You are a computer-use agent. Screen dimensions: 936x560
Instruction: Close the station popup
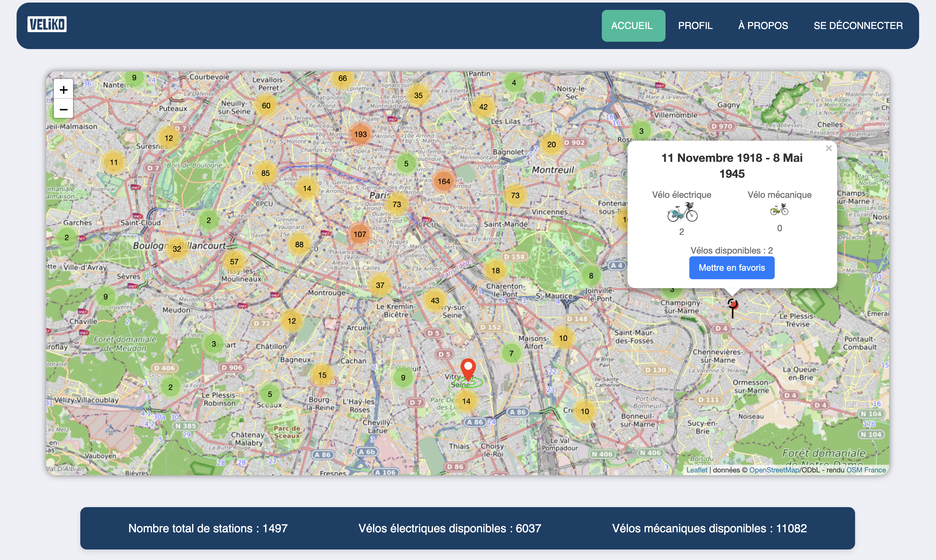pyautogui.click(x=828, y=148)
